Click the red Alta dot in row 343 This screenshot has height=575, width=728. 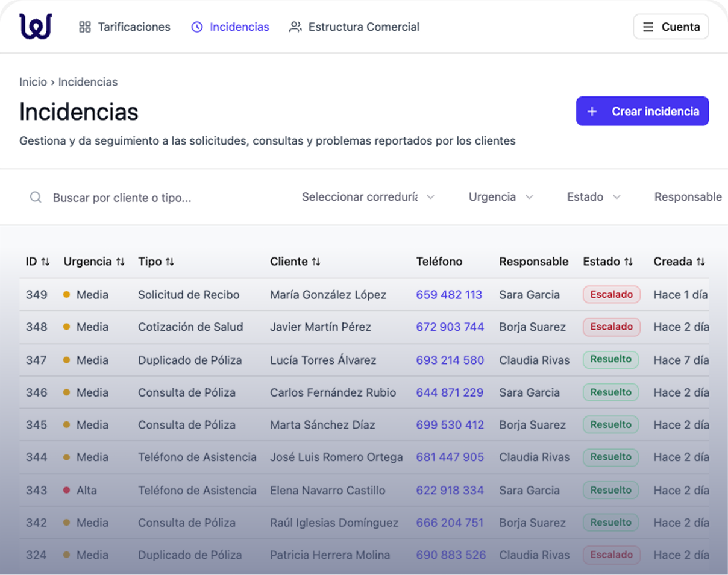tap(66, 490)
